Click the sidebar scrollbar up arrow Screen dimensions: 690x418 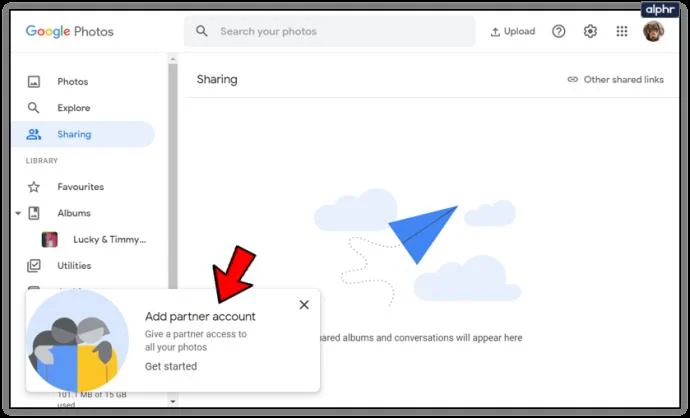coord(172,59)
